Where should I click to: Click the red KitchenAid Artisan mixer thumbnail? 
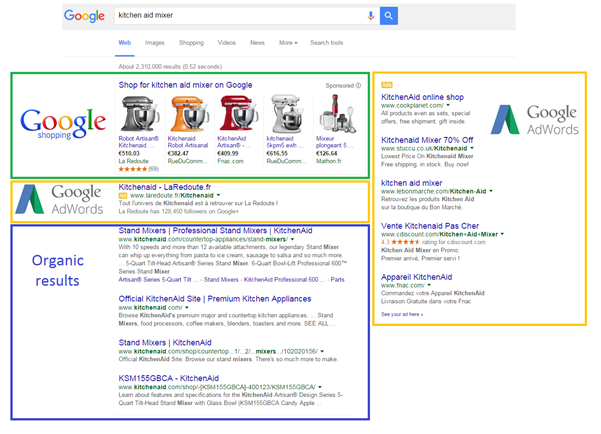pos(238,114)
